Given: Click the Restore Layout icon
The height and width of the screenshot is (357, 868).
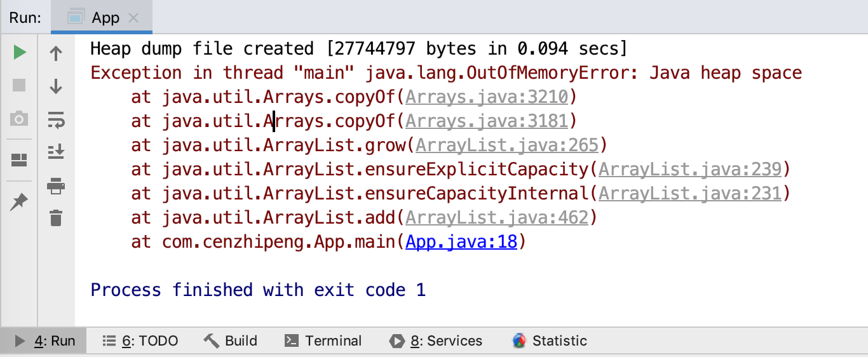Looking at the screenshot, I should [19, 159].
